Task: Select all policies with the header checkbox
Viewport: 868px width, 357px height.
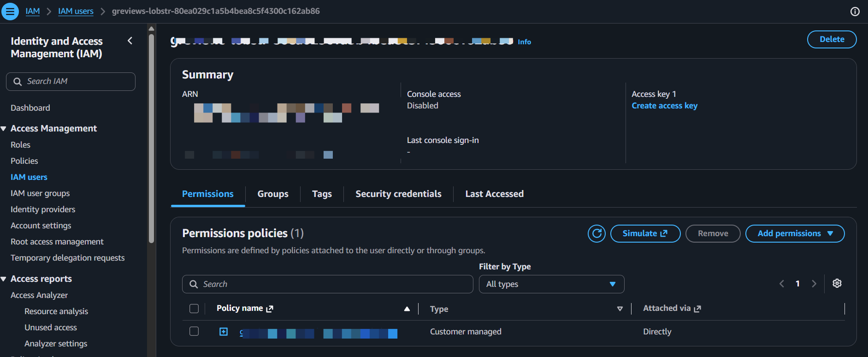Action: point(194,309)
